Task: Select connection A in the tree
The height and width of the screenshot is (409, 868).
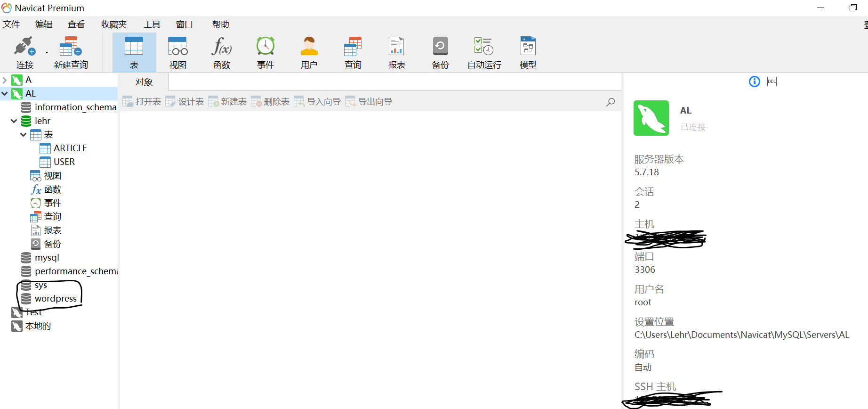Action: (x=28, y=80)
